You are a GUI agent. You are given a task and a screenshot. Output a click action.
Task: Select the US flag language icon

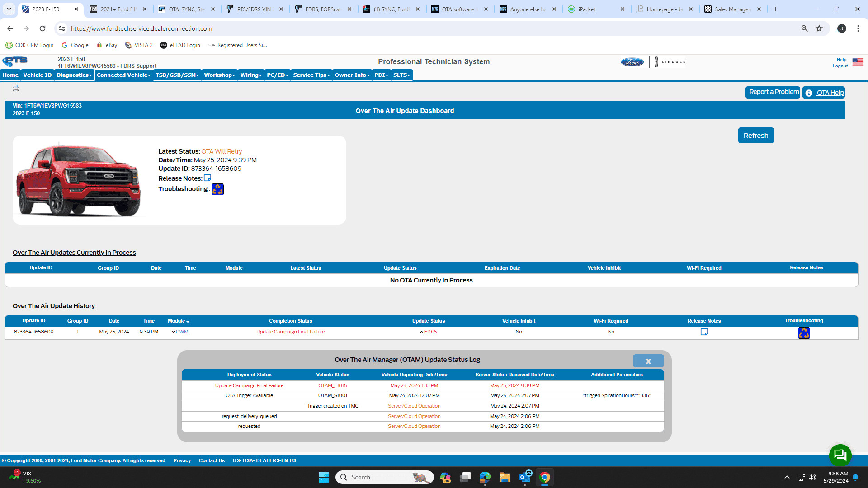tap(858, 62)
